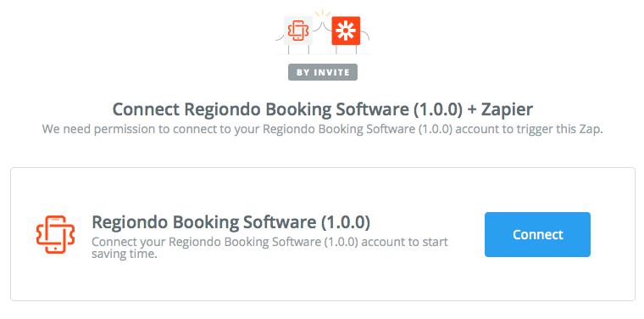Click the small Regiondo logo in header illustration
Screen dimensions: 644x319
tap(298, 31)
